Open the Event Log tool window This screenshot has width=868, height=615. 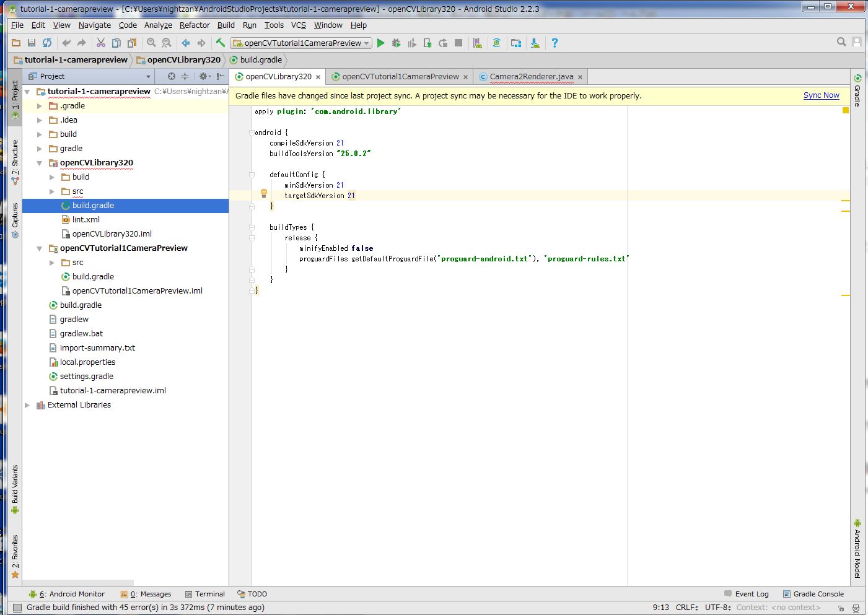[746, 594]
